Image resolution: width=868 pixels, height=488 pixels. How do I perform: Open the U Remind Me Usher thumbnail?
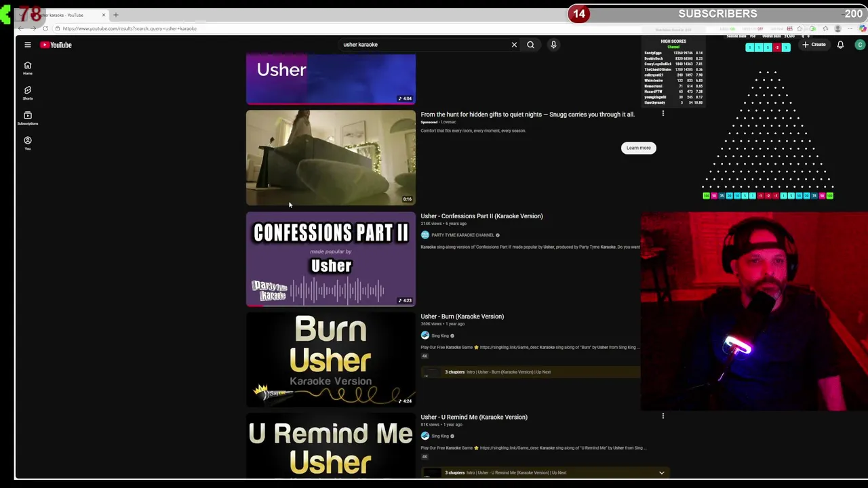(x=331, y=447)
